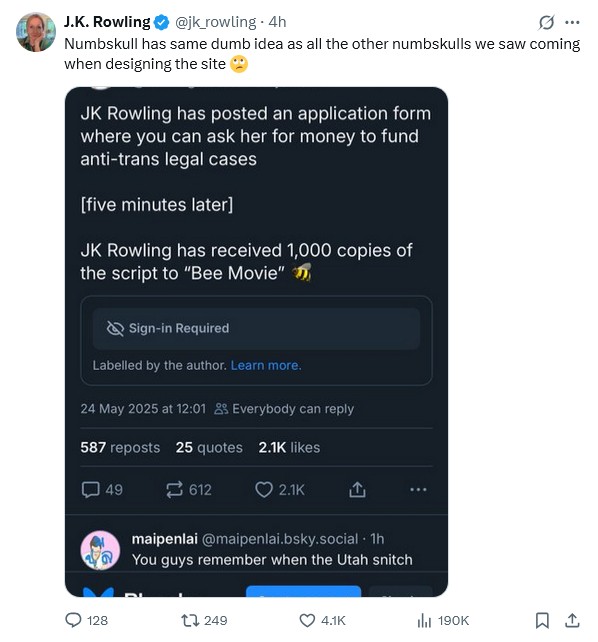Viewport: 598px width, 642px height.
Task: Click the blue verified badge
Action: coord(161,22)
